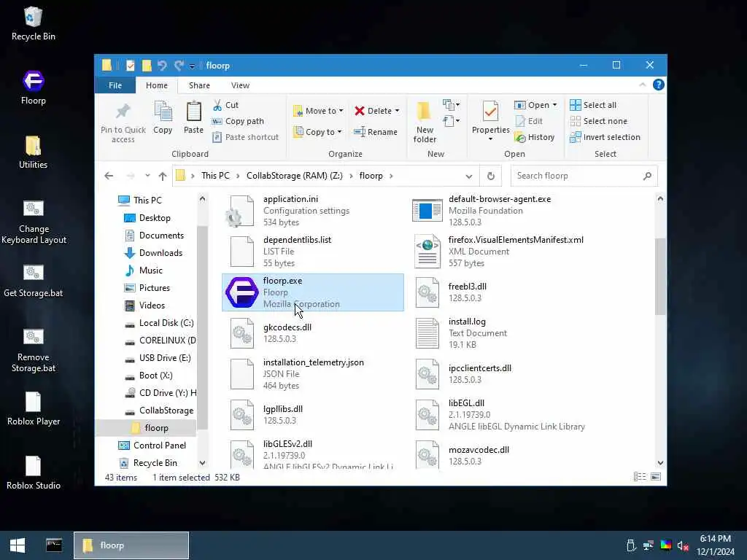Click Select none
This screenshot has width=747, height=560.
pos(599,122)
